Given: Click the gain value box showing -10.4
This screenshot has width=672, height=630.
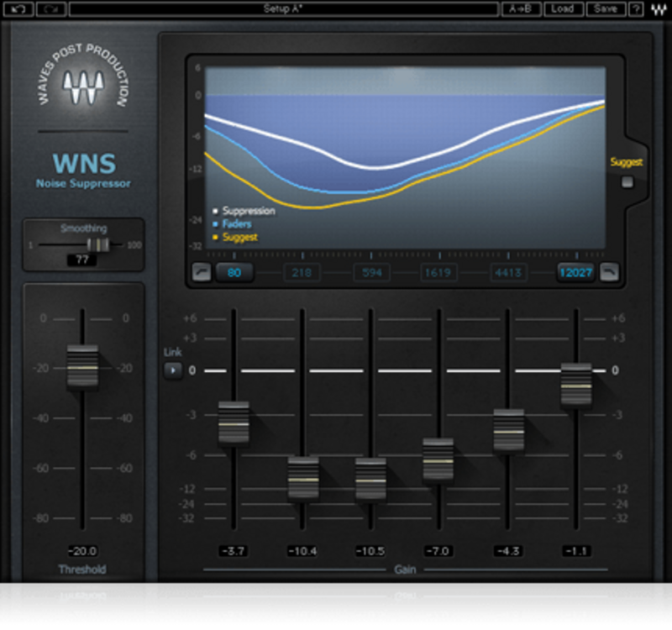Looking at the screenshot, I should point(302,551).
